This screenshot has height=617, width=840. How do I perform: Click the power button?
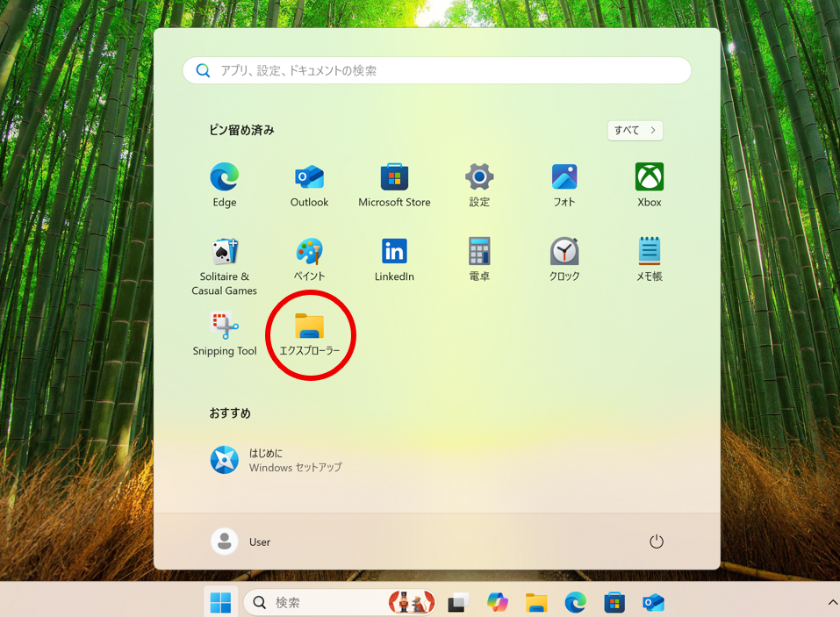pyautogui.click(x=657, y=542)
